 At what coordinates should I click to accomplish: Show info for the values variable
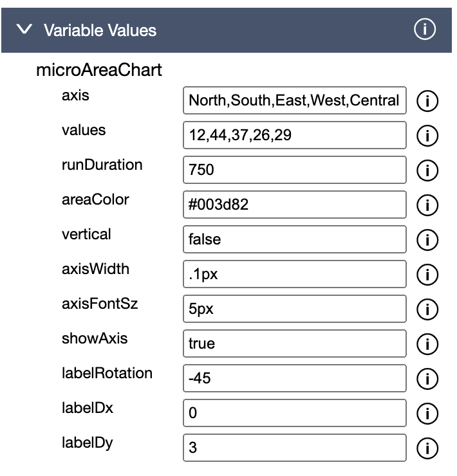[x=427, y=135]
